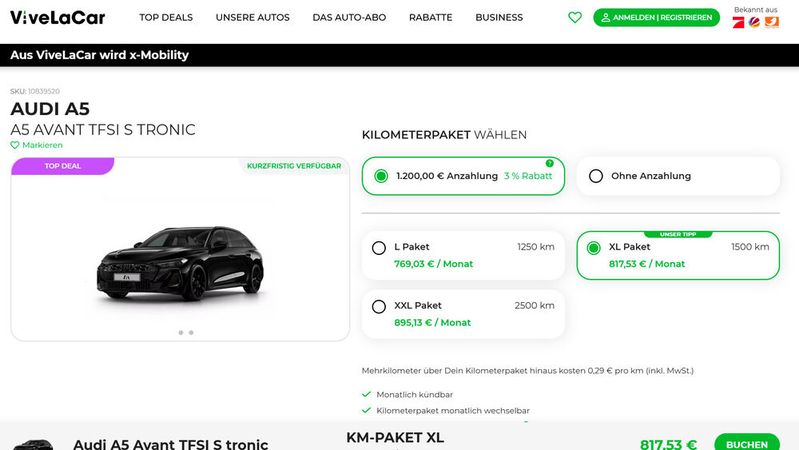Image resolution: width=799 pixels, height=450 pixels.
Task: Open the UNSERE AUTOS menu
Action: click(x=253, y=17)
